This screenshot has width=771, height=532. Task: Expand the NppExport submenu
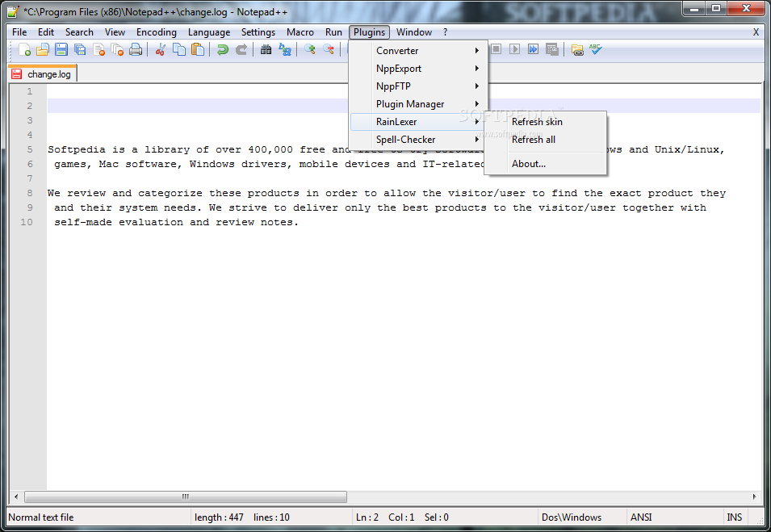pyautogui.click(x=418, y=69)
